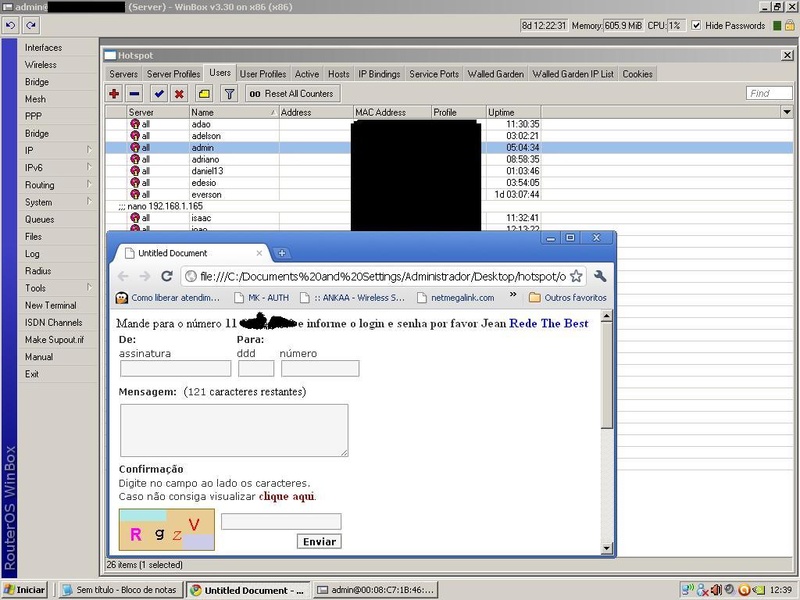This screenshot has height=600, width=800.
Task: Open the Hosts tab
Action: click(x=339, y=74)
